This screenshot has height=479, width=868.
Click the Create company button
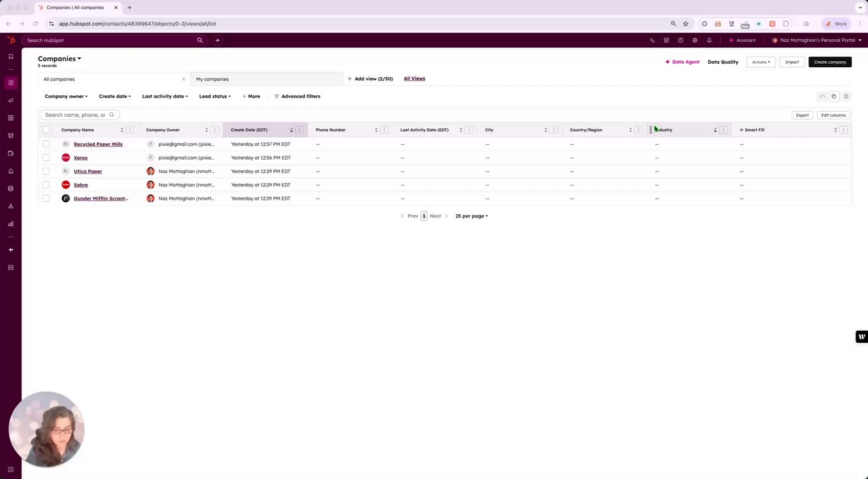(830, 62)
